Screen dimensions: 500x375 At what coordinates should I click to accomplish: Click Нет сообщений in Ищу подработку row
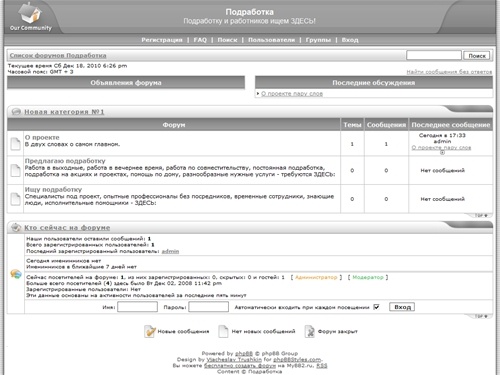click(442, 199)
